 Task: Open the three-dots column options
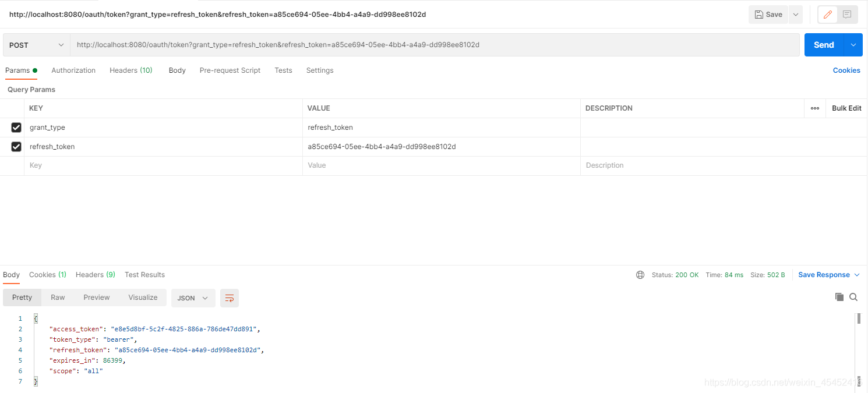click(815, 108)
